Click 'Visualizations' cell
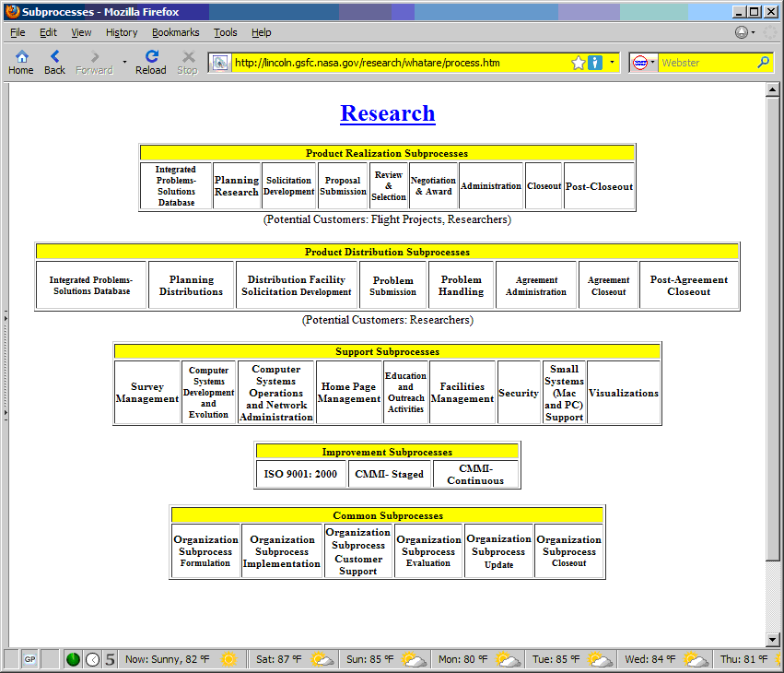This screenshot has height=673, width=784. coord(624,393)
